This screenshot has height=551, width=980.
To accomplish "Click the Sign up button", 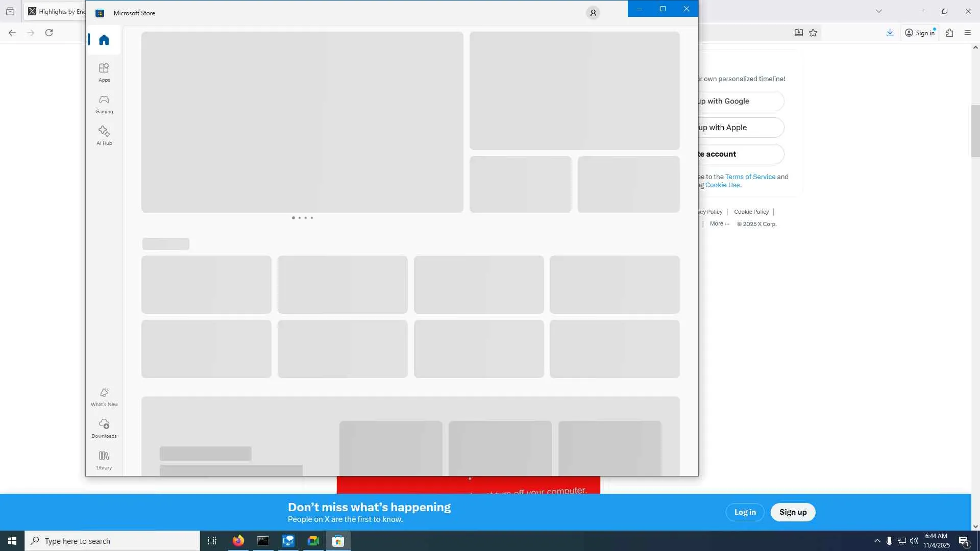I will click(793, 512).
